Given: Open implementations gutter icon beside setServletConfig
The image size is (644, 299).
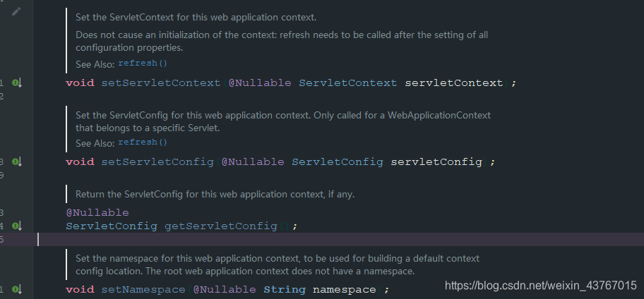Looking at the screenshot, I should pos(16,162).
